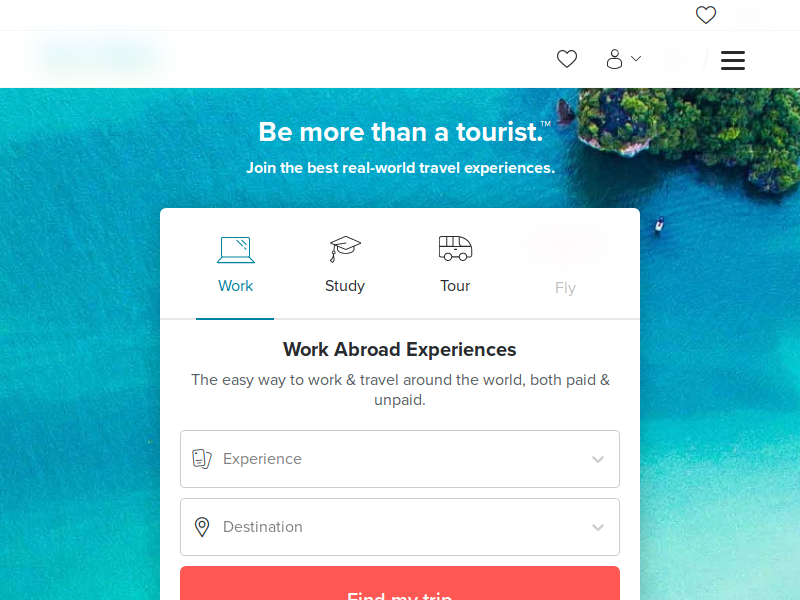Screen dimensions: 800x600
Task: Click the graduation cap Study icon
Action: pyautogui.click(x=345, y=249)
